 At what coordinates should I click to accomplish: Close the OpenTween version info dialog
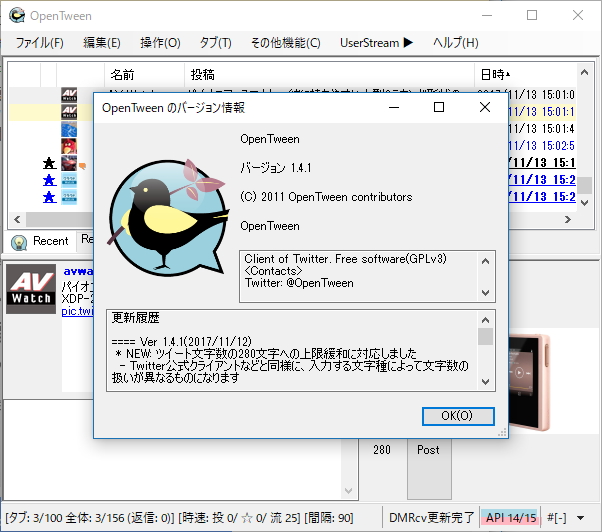[x=485, y=107]
